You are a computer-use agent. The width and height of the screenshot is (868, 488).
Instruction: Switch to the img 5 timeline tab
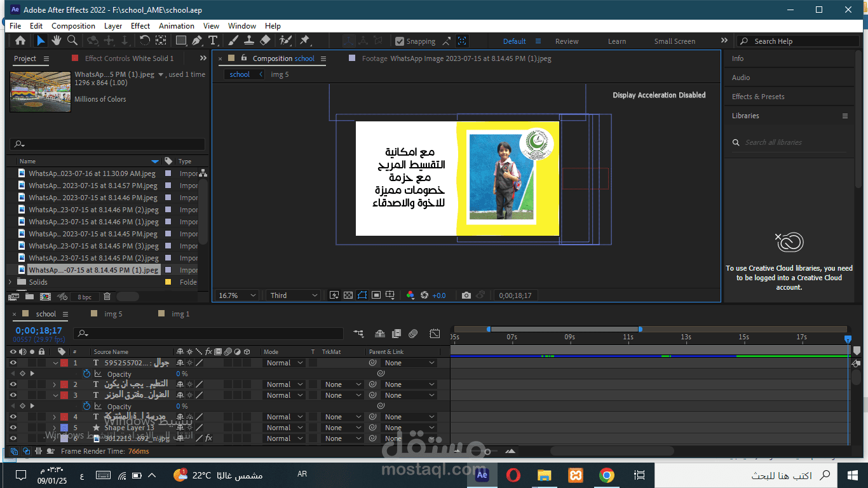(113, 314)
